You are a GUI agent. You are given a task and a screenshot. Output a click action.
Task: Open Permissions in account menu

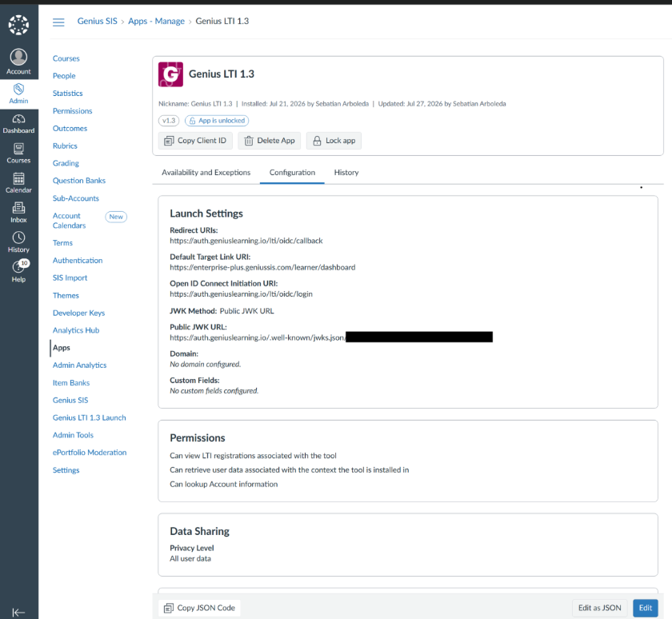73,111
